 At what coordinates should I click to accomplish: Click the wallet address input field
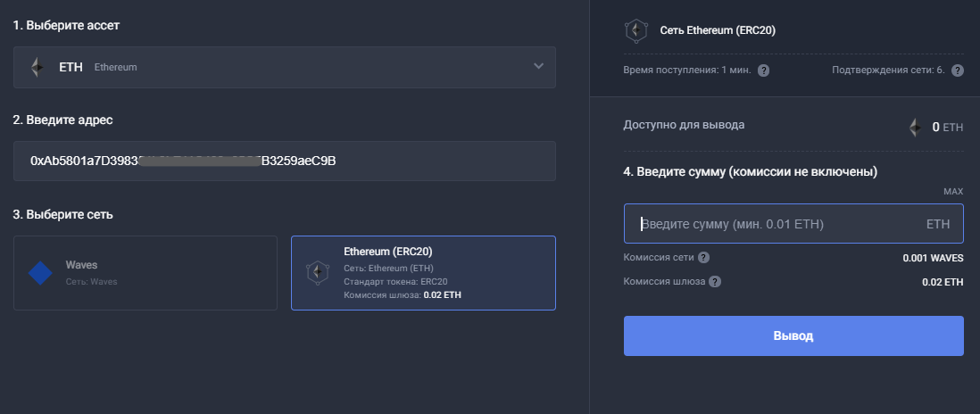click(284, 161)
